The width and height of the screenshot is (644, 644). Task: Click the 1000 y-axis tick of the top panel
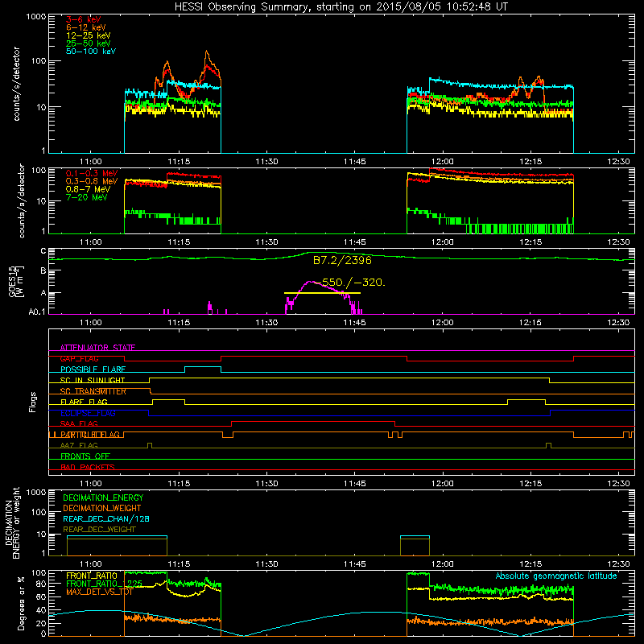click(35, 17)
